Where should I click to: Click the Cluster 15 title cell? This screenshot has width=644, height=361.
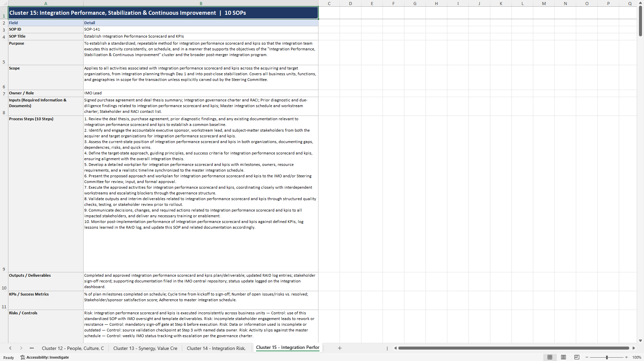pyautogui.click(x=163, y=13)
